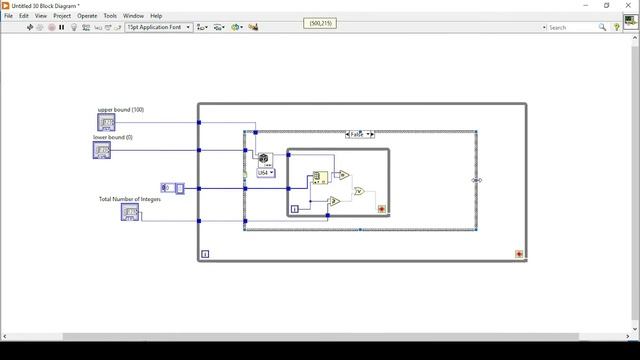Open the U64 data type dropdown
This screenshot has width=640, height=360.
pyautogui.click(x=266, y=173)
